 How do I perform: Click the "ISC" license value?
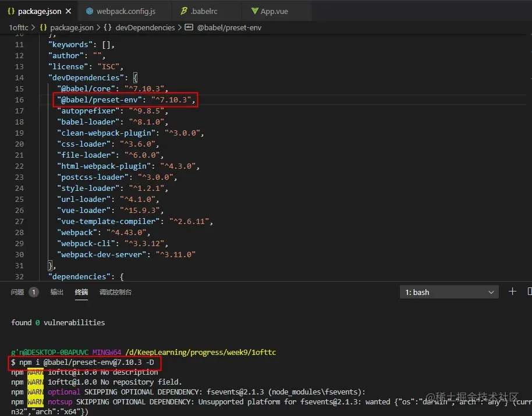click(109, 66)
